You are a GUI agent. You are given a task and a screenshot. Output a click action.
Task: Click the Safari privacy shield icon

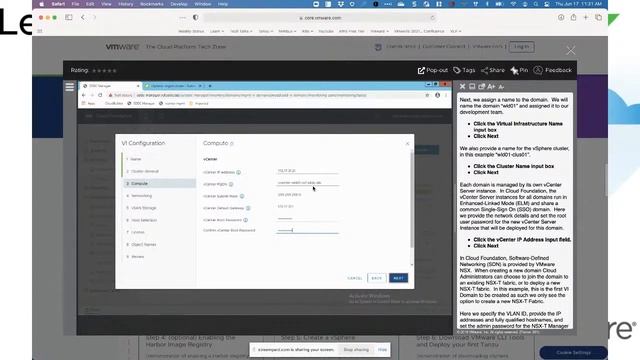[196, 18]
